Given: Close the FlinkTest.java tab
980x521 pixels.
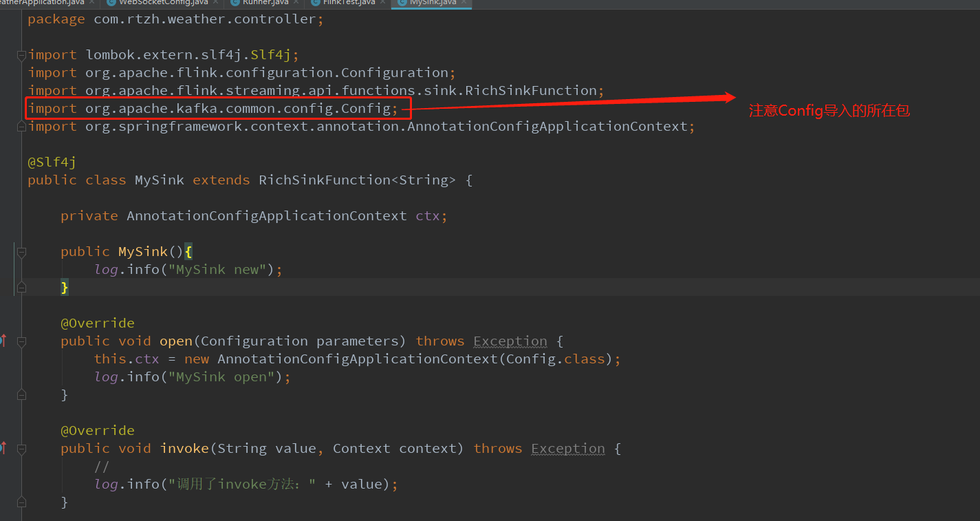Looking at the screenshot, I should pyautogui.click(x=382, y=3).
